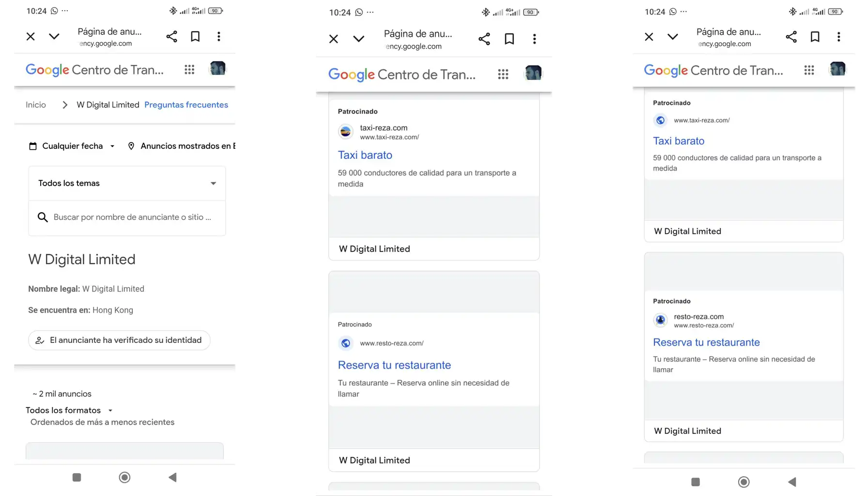The image size is (868, 496).
Task: Expand the chevron-down arrow in the middle screen header
Action: [358, 39]
